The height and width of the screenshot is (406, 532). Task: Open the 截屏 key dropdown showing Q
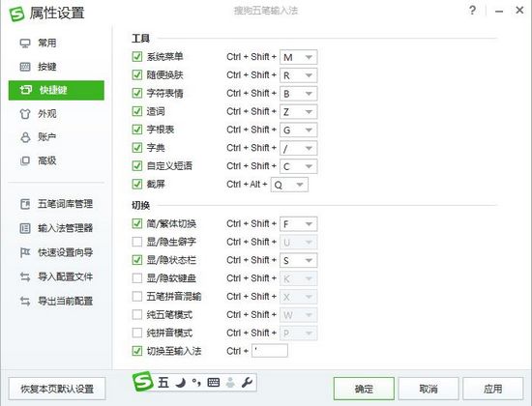coord(289,185)
